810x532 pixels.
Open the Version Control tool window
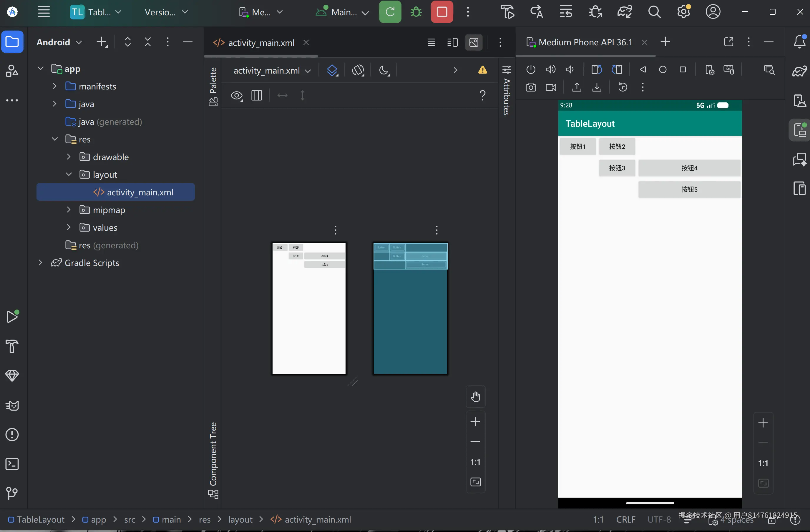click(x=12, y=493)
